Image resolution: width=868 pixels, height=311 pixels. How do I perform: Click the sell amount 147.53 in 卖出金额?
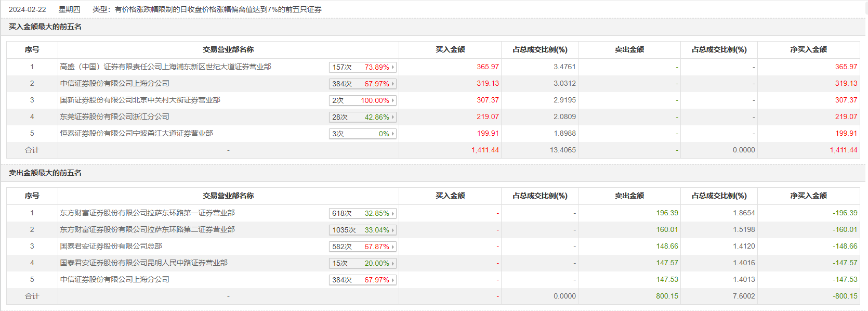pyautogui.click(x=667, y=279)
